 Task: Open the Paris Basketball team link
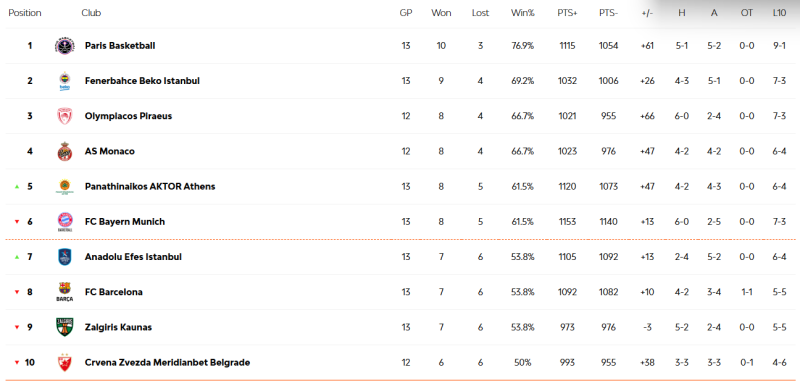120,46
